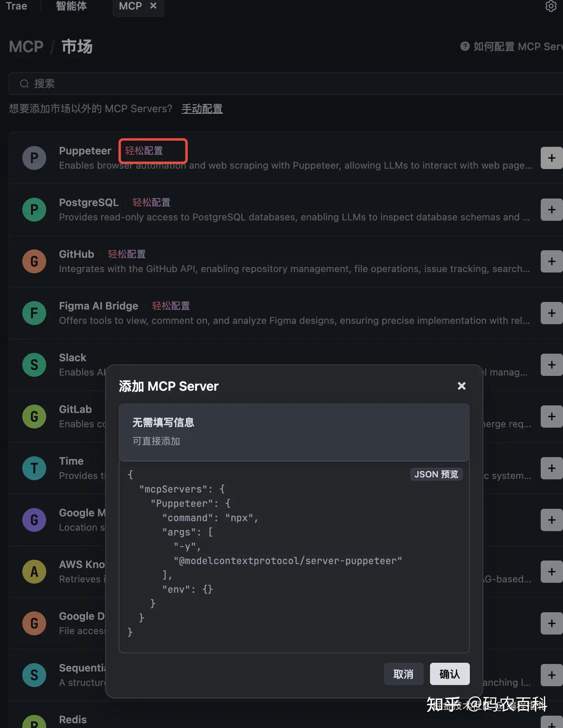Switch to the 智能体 tab
Screen dimensions: 563x728
[x=71, y=6]
